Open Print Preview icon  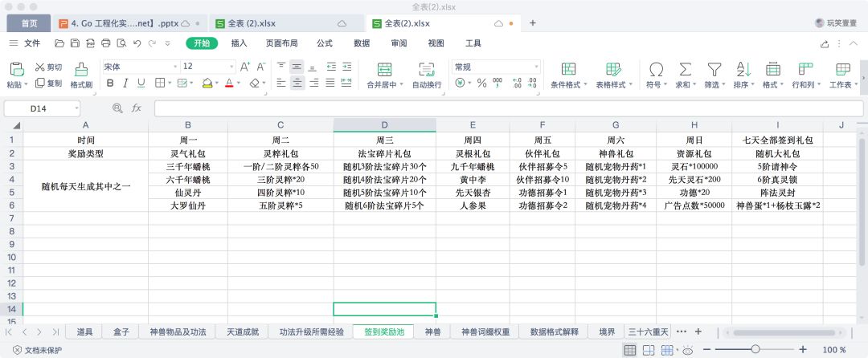(x=121, y=43)
